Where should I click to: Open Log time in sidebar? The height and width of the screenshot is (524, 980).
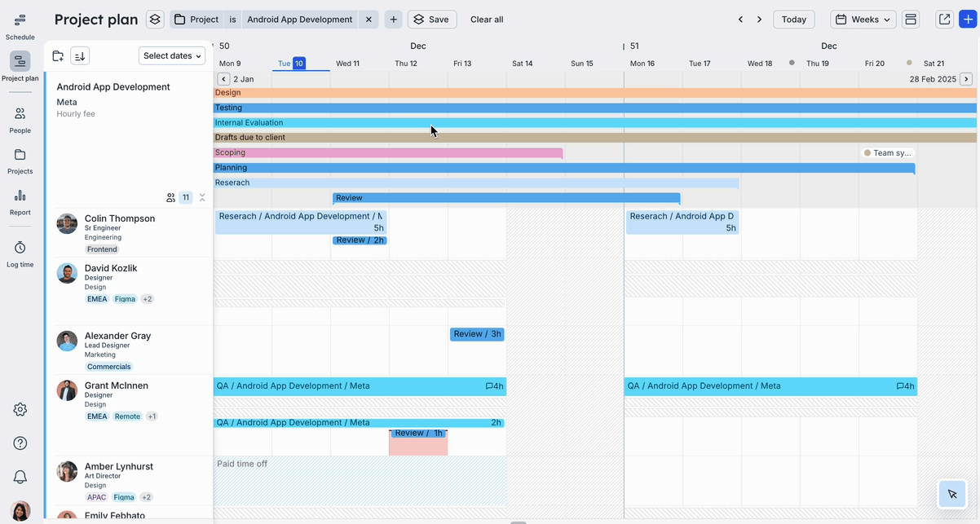pyautogui.click(x=20, y=253)
